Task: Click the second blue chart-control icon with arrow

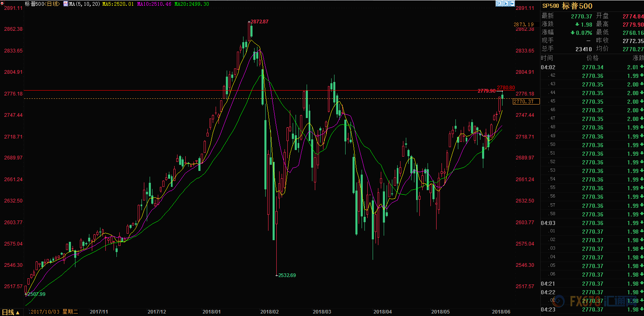Action: [505, 4]
